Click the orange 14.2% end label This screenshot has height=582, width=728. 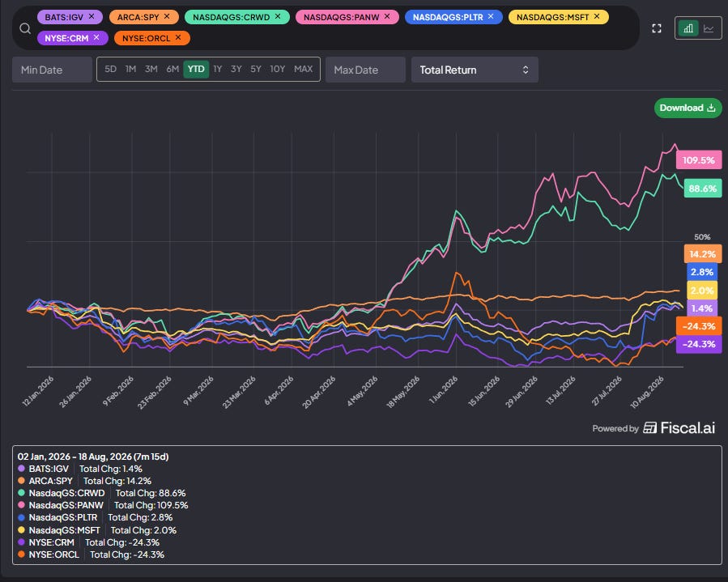click(x=702, y=254)
